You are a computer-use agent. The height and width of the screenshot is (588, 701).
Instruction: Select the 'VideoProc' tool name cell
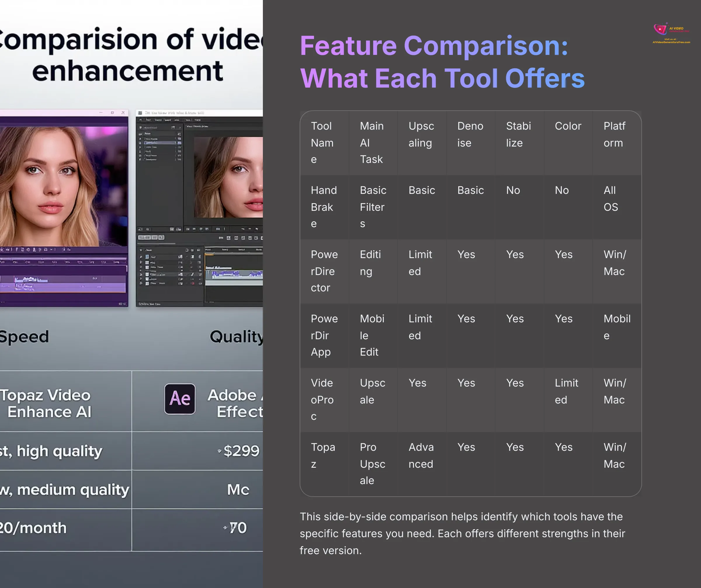tap(325, 400)
